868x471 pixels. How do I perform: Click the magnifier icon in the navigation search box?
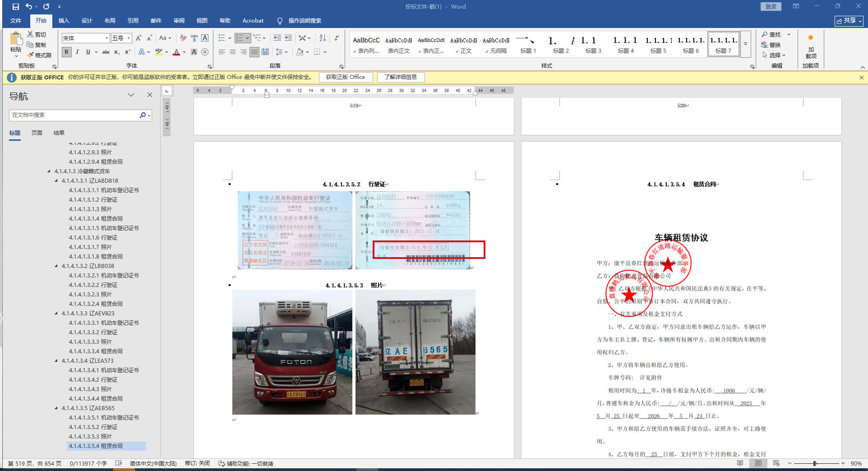[x=143, y=115]
